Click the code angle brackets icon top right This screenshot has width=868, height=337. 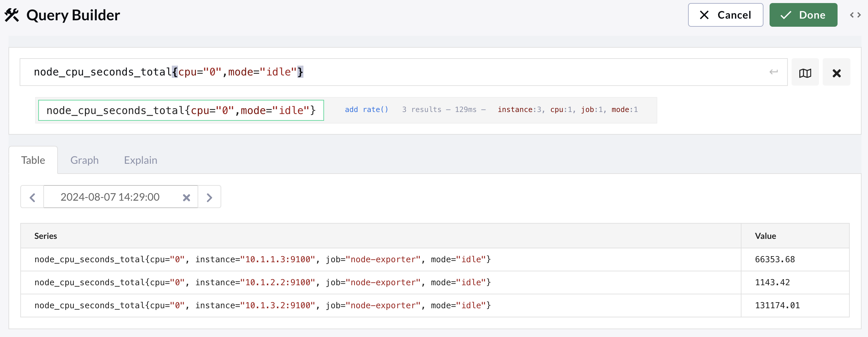855,15
